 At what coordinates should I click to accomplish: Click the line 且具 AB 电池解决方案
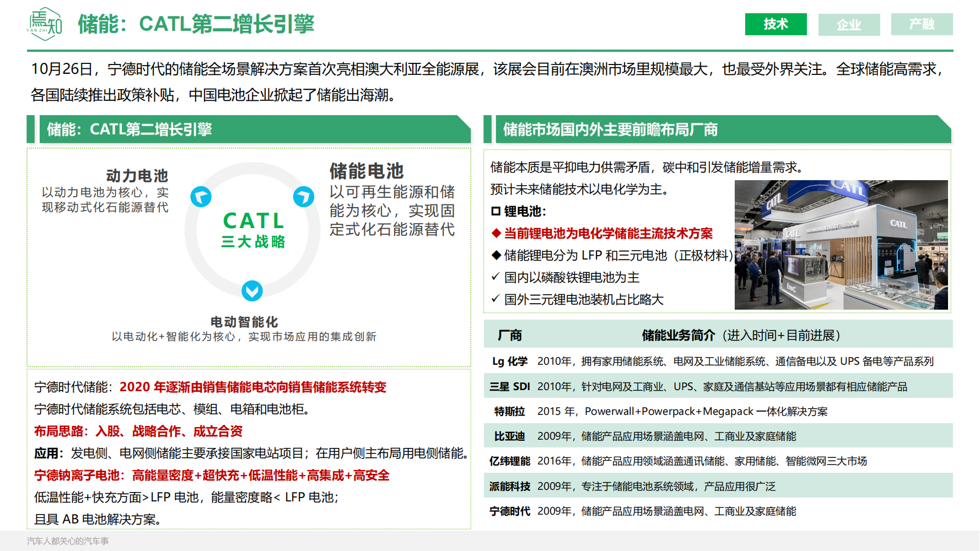tap(98, 519)
